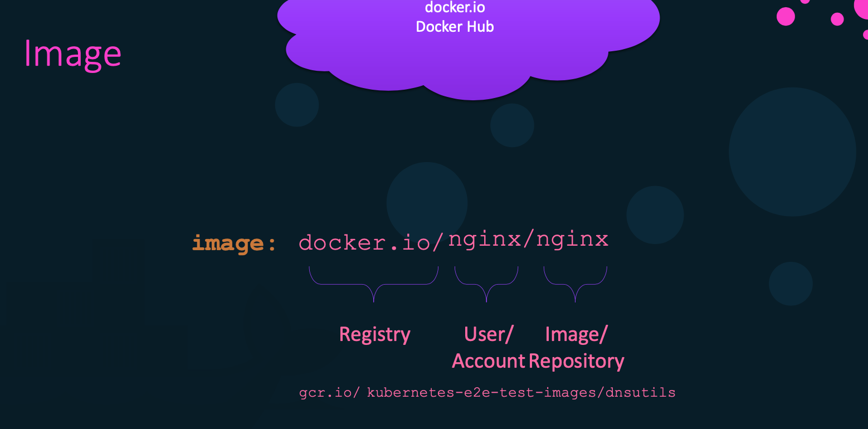Click the "User/" label
This screenshot has width=868, height=429.
[x=489, y=334]
